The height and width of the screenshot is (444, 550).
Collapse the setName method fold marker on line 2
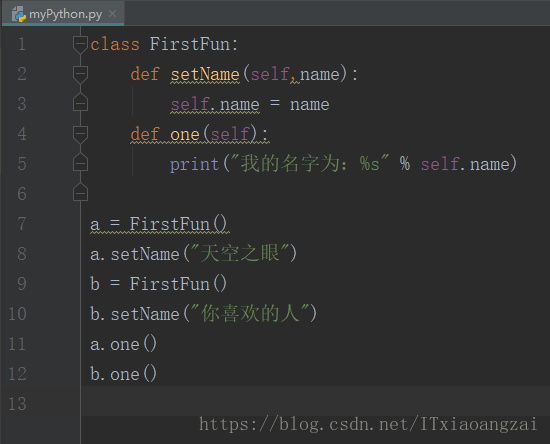click(x=80, y=74)
